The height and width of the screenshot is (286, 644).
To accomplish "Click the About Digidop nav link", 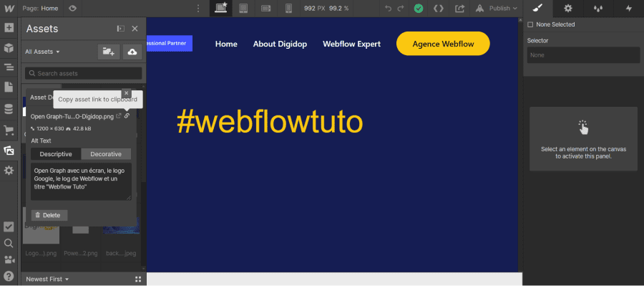I will click(x=280, y=44).
